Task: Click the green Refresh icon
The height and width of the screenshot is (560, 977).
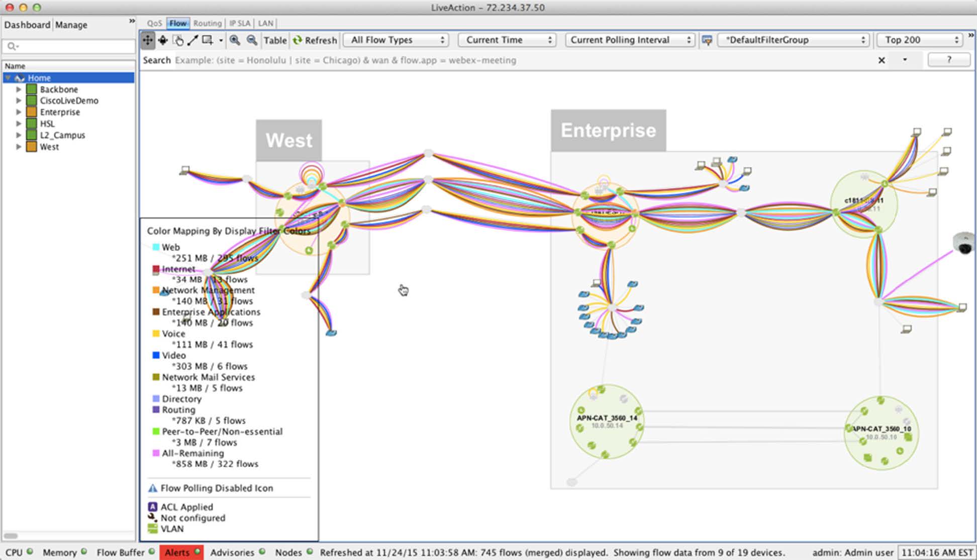Action: point(298,40)
